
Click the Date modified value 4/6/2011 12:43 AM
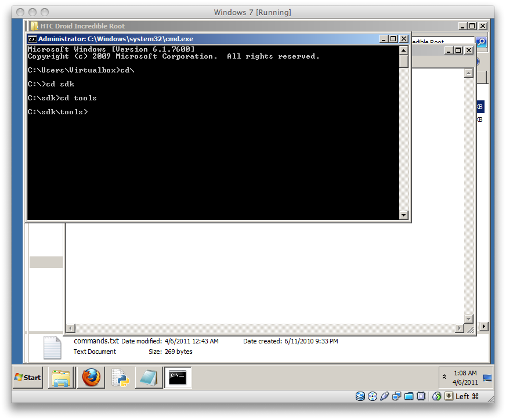point(191,341)
